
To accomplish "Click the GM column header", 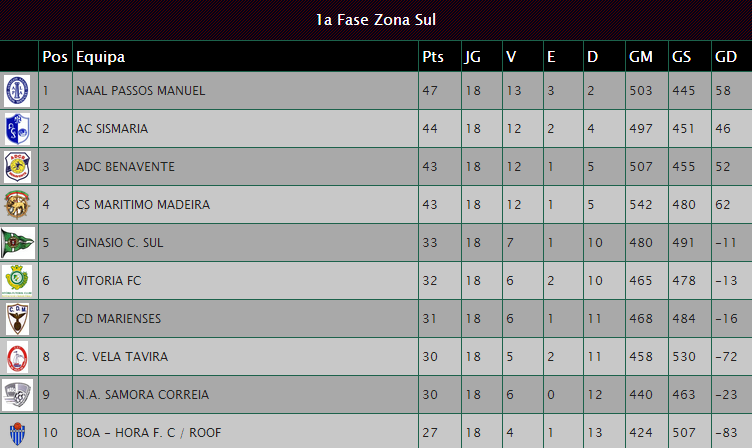I will pyautogui.click(x=641, y=57).
